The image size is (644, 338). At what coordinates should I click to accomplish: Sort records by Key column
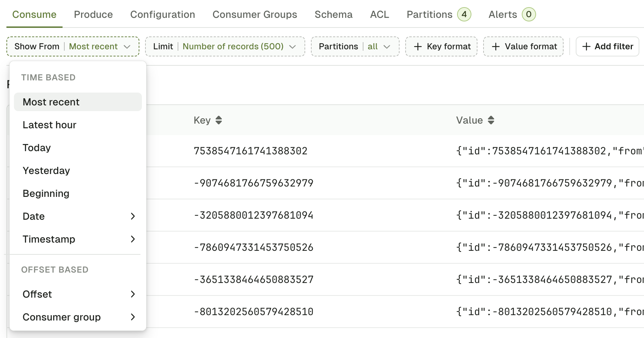click(x=219, y=120)
